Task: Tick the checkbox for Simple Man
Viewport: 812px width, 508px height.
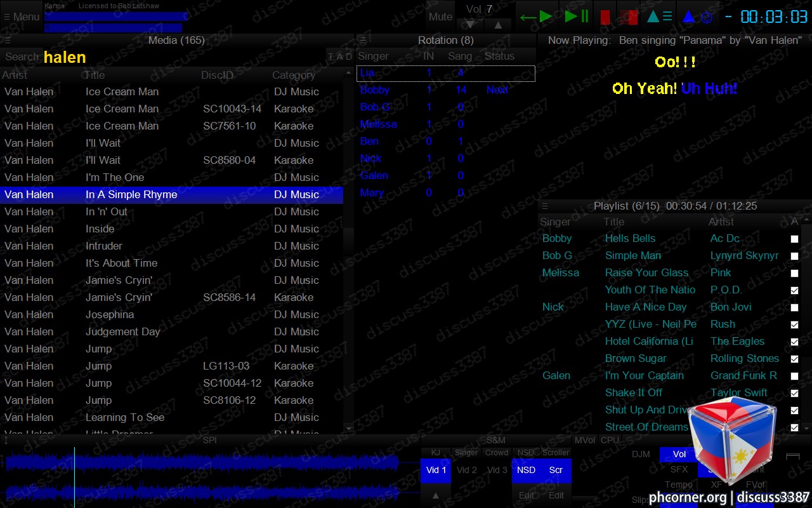Action: [794, 256]
